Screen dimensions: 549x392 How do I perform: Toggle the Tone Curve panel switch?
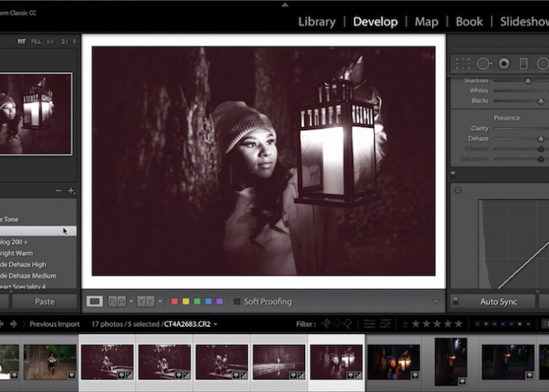(x=453, y=174)
